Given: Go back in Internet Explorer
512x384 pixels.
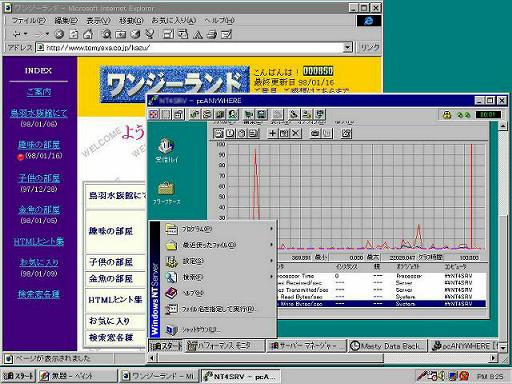Looking at the screenshot, I should pos(16,34).
